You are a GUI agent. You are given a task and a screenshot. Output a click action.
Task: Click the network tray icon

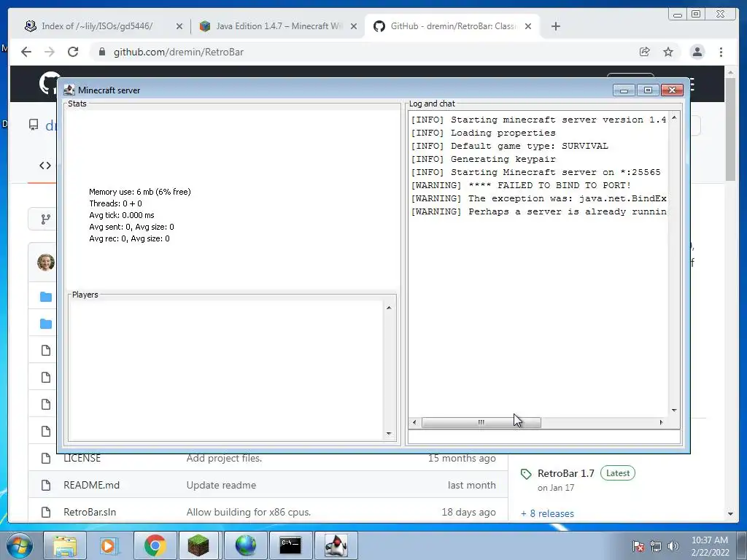coord(656,546)
